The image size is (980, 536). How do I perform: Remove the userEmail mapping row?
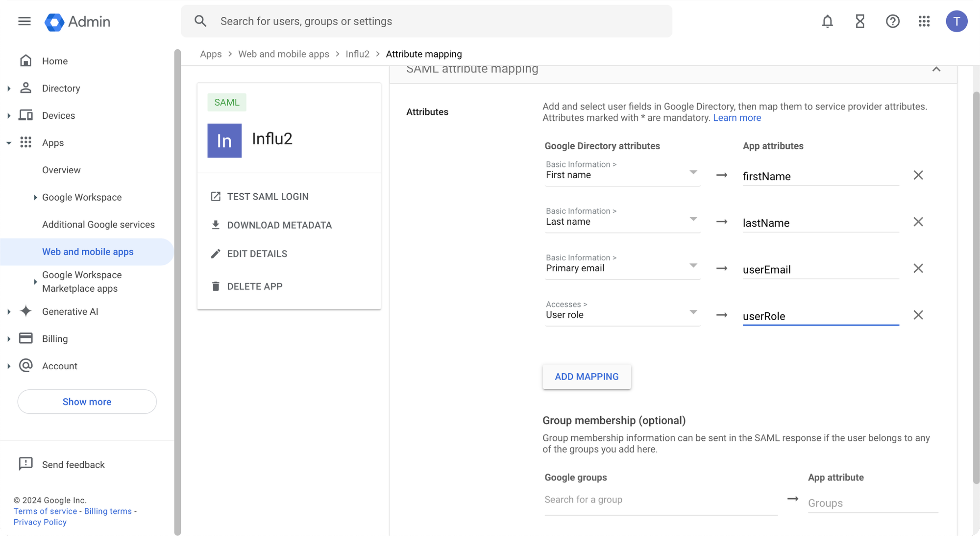click(918, 269)
